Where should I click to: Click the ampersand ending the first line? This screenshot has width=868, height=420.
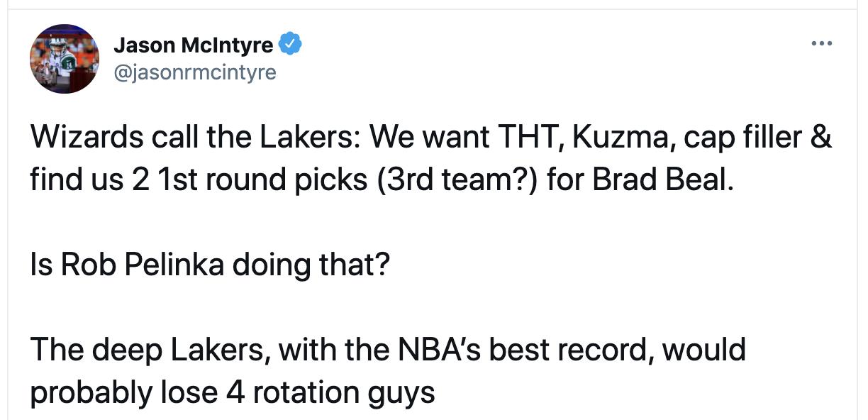click(821, 137)
